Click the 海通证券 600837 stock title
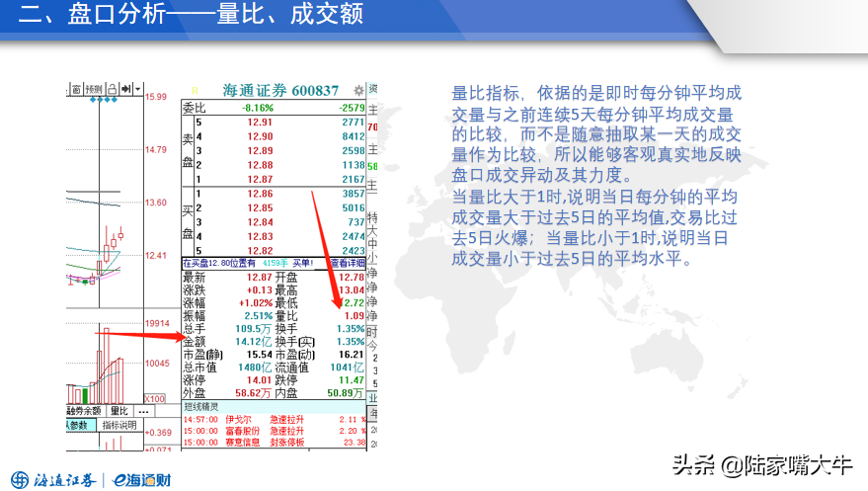The height and width of the screenshot is (491, 868). [x=280, y=90]
